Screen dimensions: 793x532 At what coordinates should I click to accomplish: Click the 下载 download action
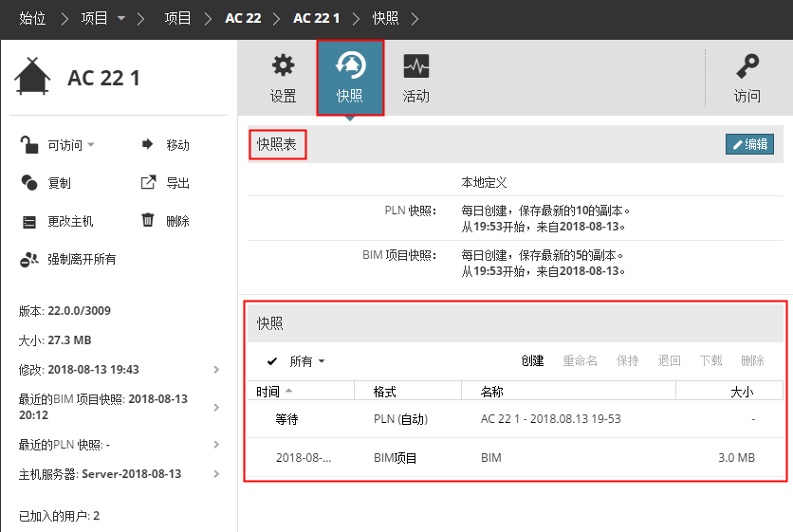(x=710, y=360)
